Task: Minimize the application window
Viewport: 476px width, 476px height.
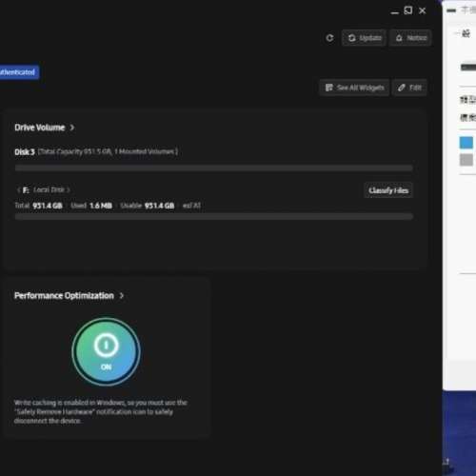Action: (395, 12)
